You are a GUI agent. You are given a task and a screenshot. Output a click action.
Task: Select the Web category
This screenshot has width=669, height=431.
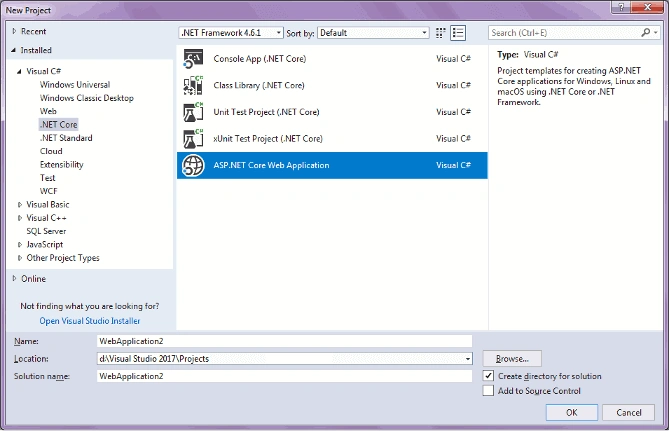[x=48, y=111]
